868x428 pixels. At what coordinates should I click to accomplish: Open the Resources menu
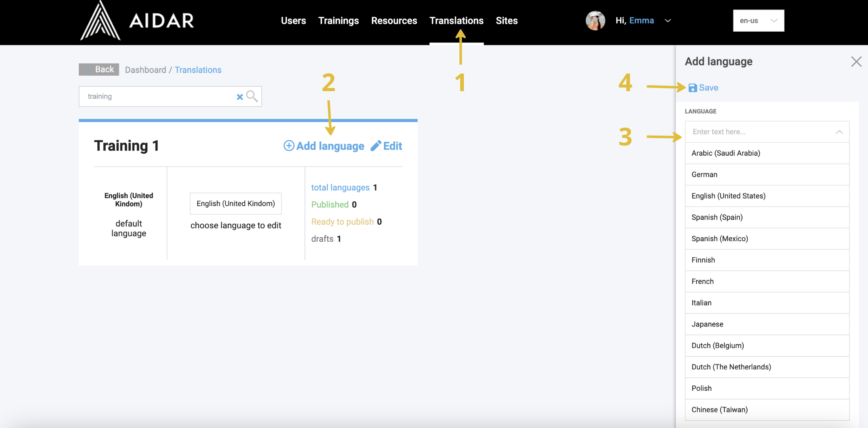tap(394, 21)
